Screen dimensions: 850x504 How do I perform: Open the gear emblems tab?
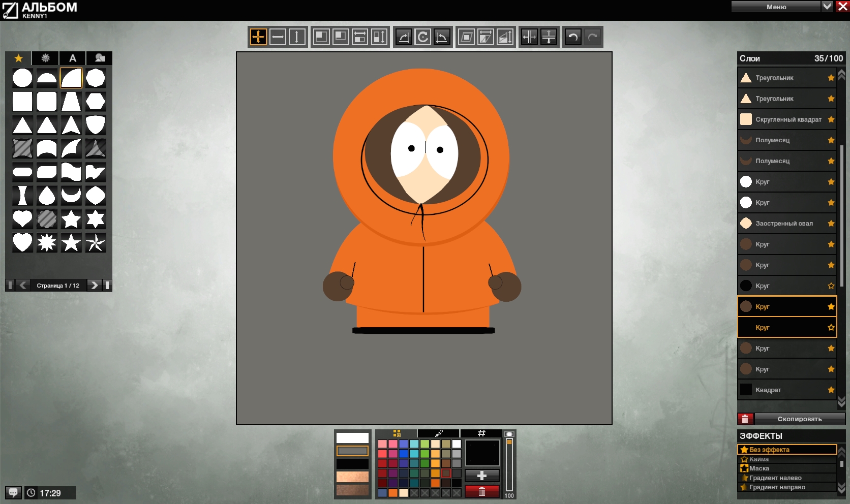[x=45, y=58]
